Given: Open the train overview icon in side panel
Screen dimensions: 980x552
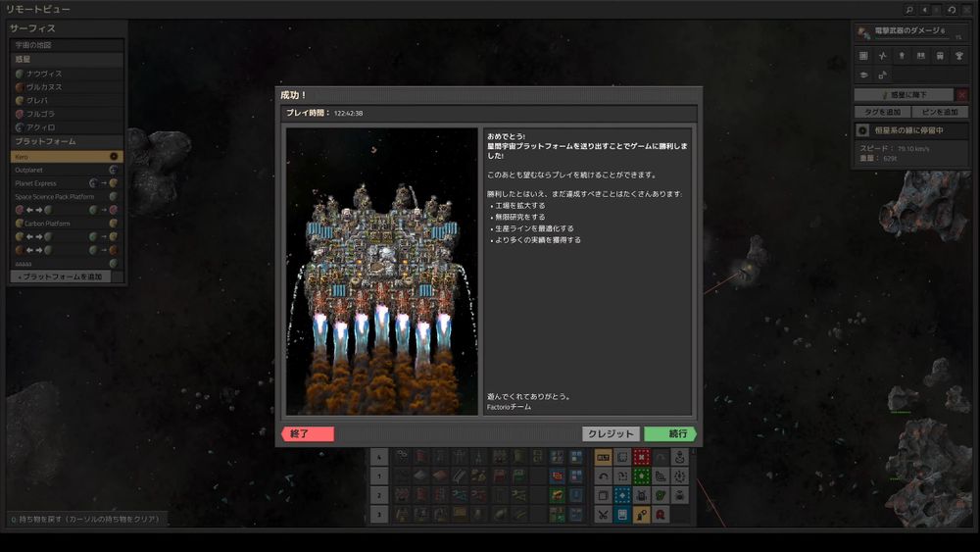Looking at the screenshot, I should pyautogui.click(x=940, y=56).
